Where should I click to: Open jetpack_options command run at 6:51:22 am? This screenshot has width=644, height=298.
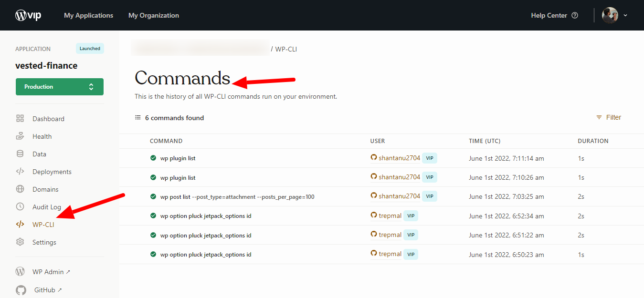tap(206, 235)
